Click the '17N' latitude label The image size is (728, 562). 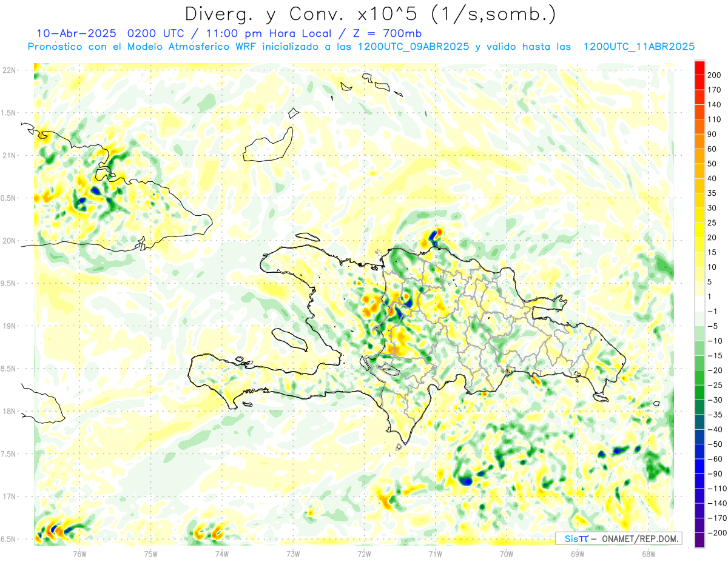(x=8, y=497)
